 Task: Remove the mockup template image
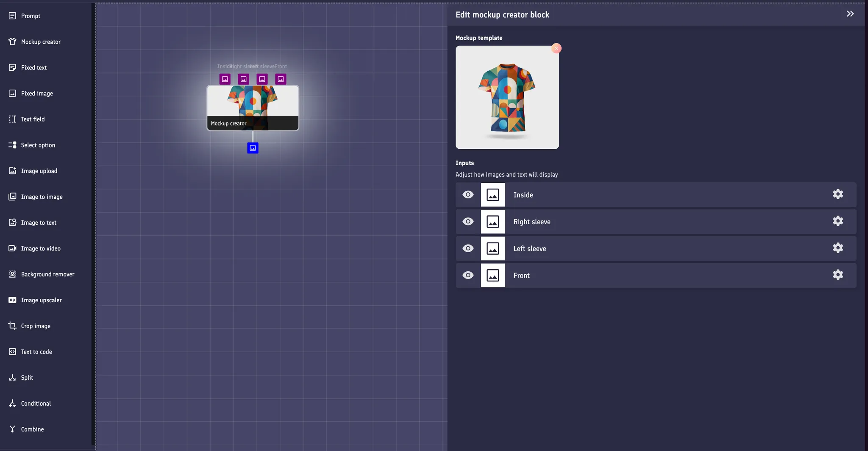556,48
